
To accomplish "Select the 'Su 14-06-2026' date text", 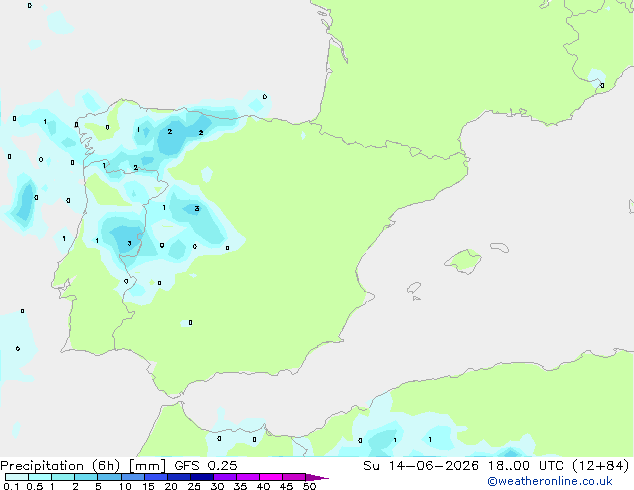I will (x=421, y=466).
